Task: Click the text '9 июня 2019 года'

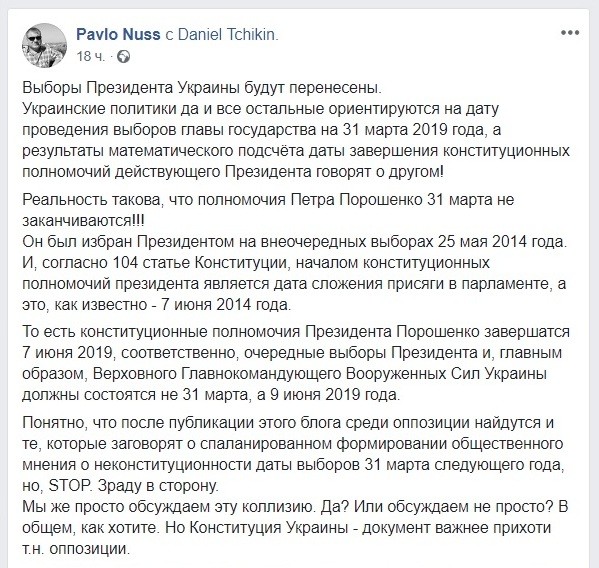Action: [334, 395]
